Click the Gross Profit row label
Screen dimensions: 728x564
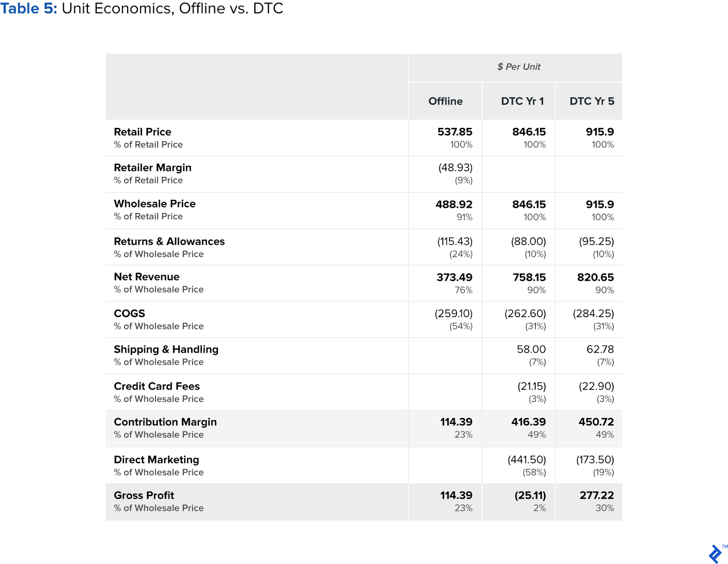tap(144, 495)
